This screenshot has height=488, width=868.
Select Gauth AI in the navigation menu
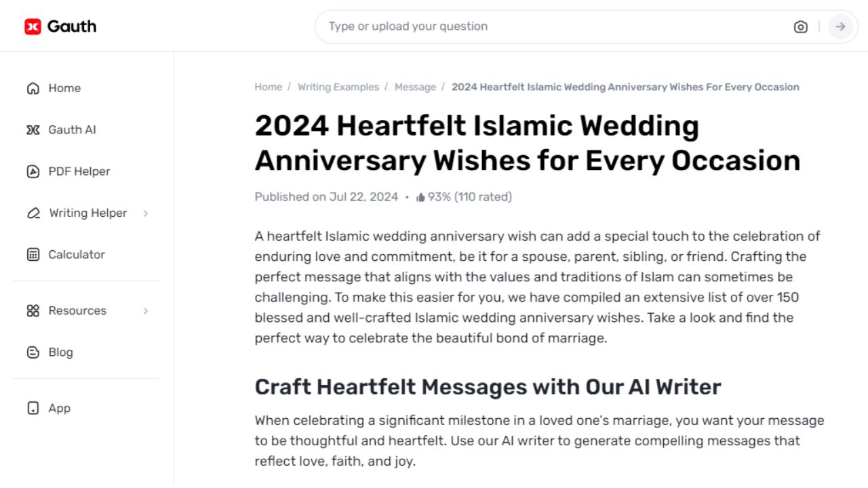click(73, 129)
